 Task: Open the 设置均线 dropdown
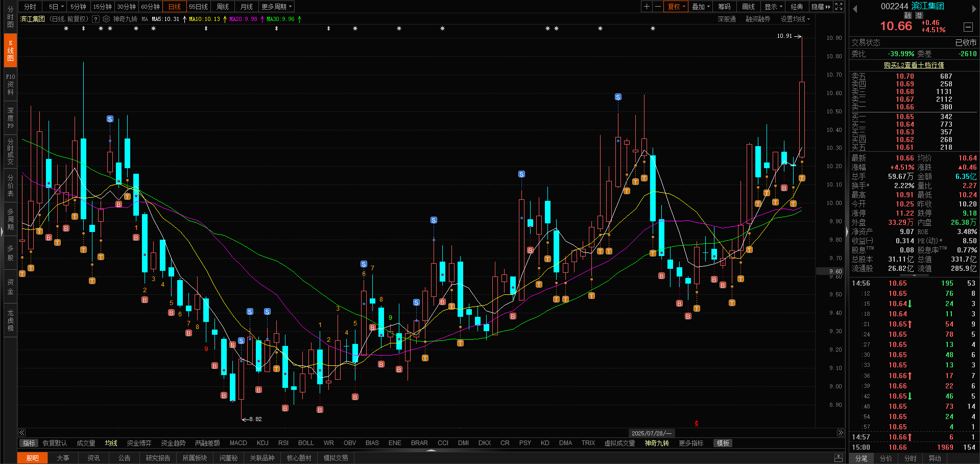[x=795, y=19]
